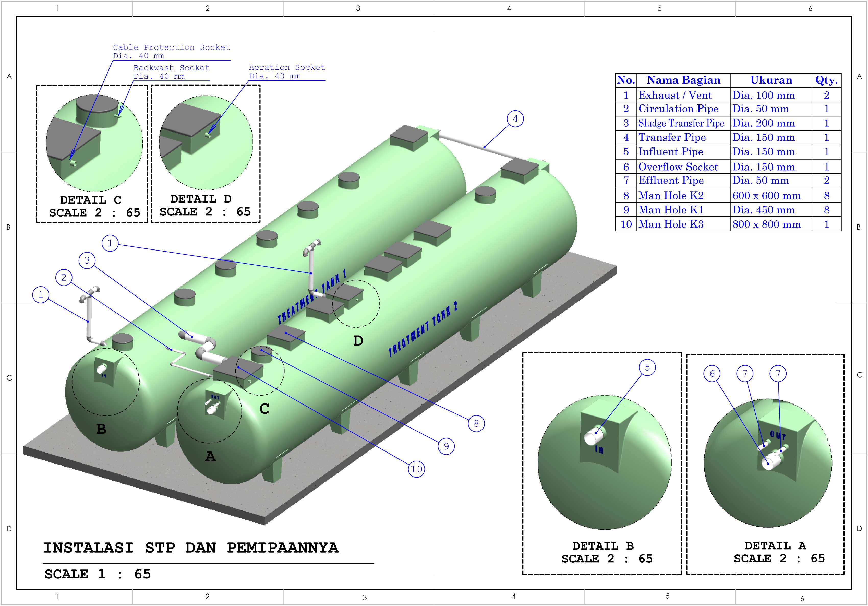868x606 pixels.
Task: Select the circled balloon number 8
Action: (476, 423)
